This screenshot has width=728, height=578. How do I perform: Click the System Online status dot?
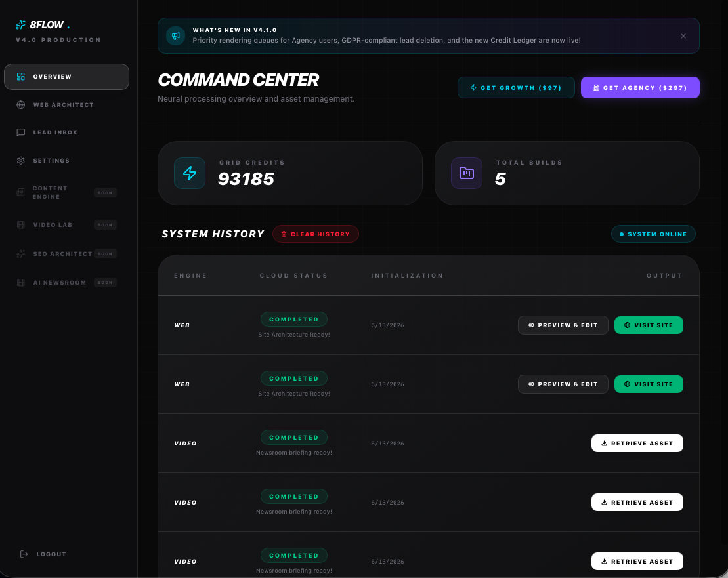point(621,234)
